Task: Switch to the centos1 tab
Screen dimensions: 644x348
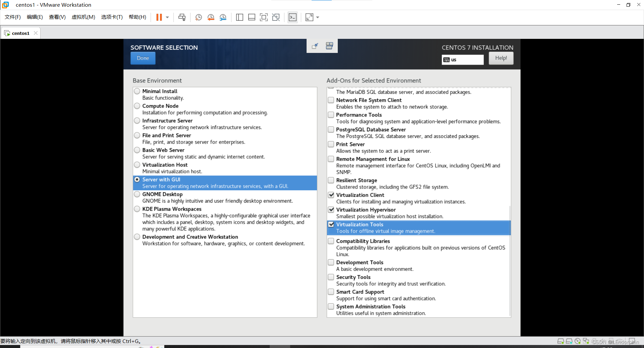Action: coord(21,33)
